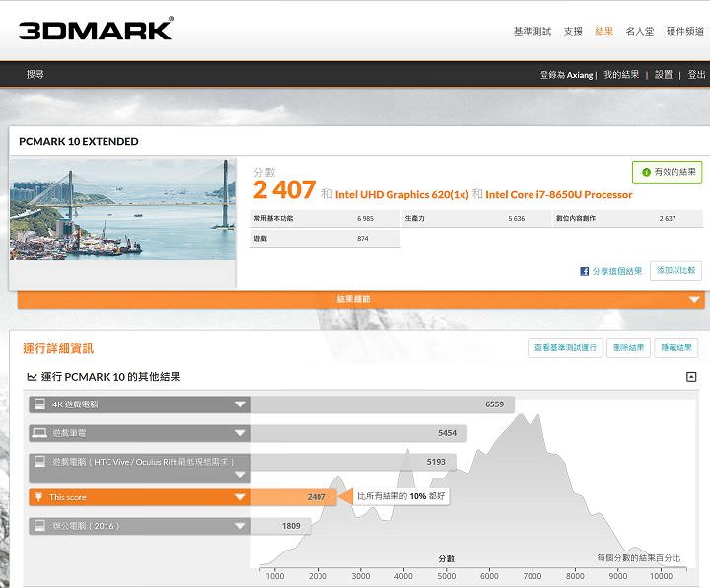Click the office PC (2016) monitor icon
Image resolution: width=710 pixels, height=588 pixels.
point(39,526)
